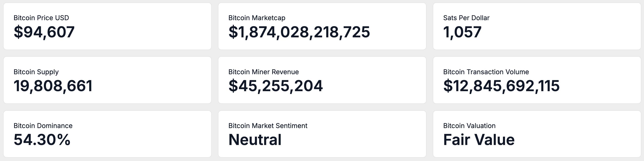Select the 54.30% dominance value
This screenshot has width=644, height=161.
(x=42, y=140)
